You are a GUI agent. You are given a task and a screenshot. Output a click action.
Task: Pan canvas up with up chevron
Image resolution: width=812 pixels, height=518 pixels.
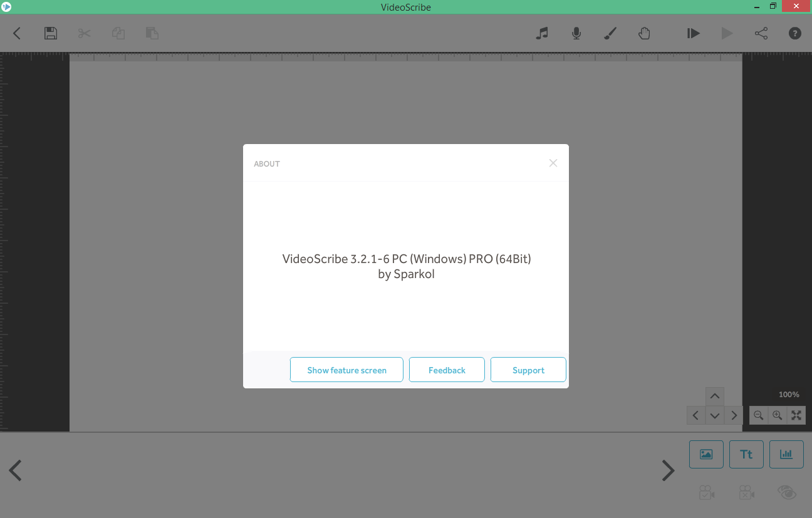click(715, 396)
